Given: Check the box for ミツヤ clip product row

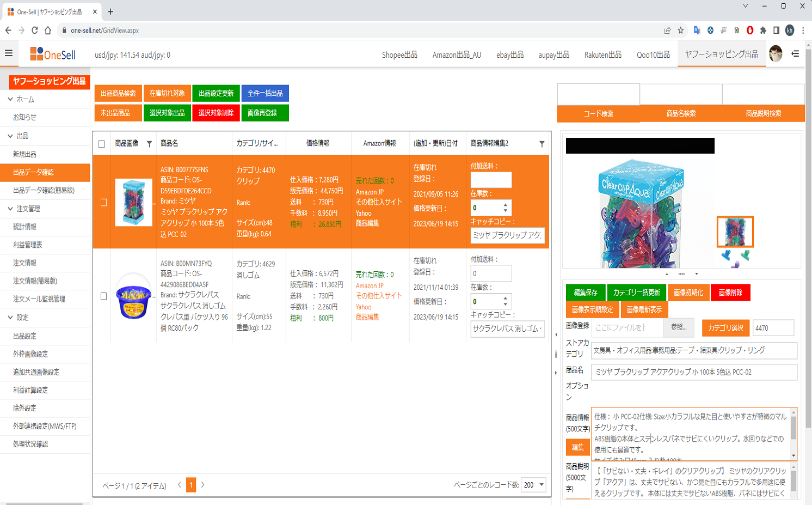Looking at the screenshot, I should 103,203.
